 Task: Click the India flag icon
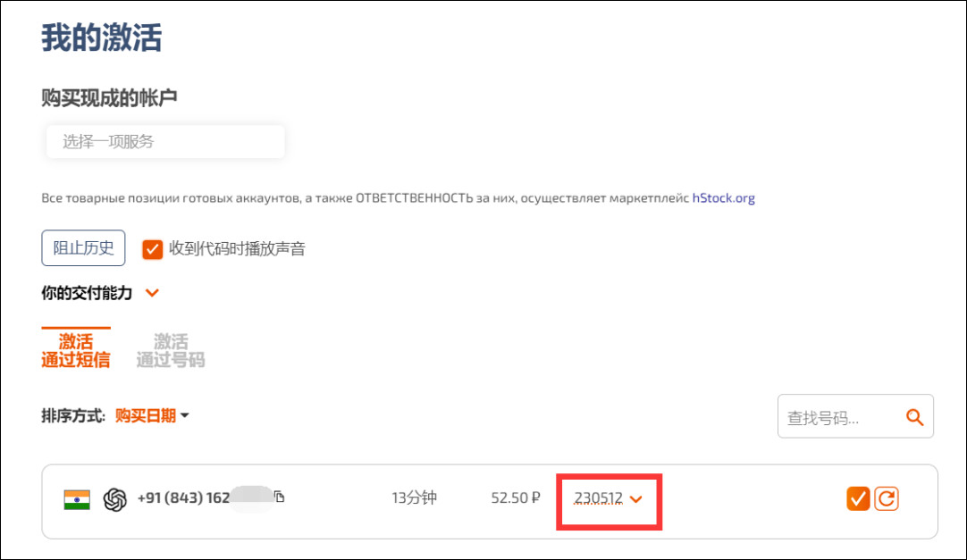point(77,499)
